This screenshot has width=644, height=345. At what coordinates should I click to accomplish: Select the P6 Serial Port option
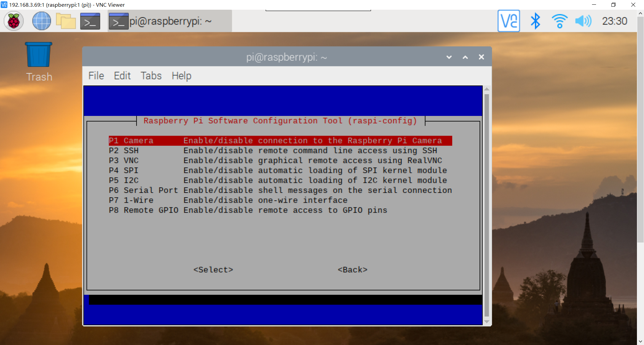[280, 190]
